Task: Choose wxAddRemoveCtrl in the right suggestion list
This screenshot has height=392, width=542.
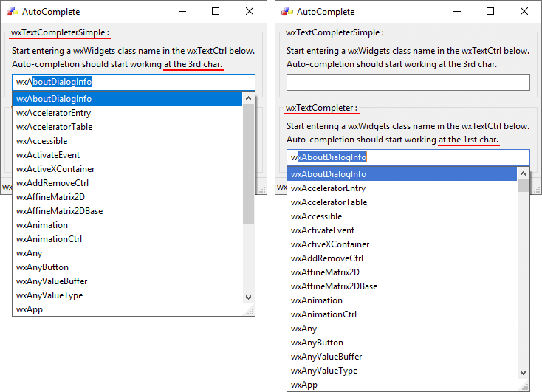Action: [327, 258]
